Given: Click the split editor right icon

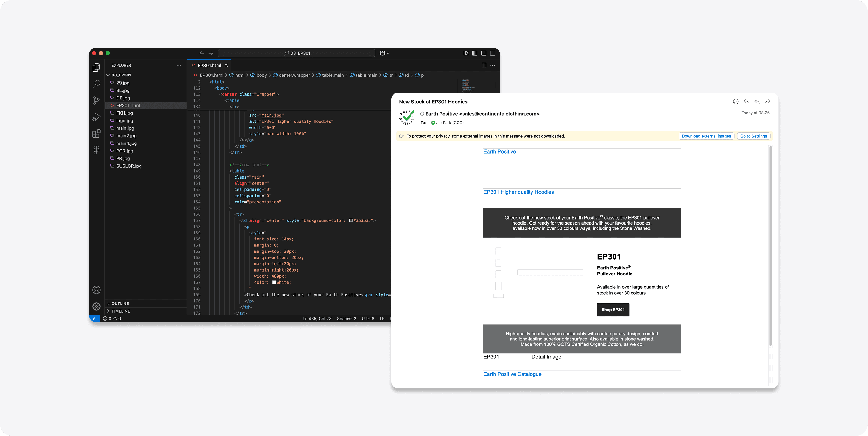Looking at the screenshot, I should 483,65.
